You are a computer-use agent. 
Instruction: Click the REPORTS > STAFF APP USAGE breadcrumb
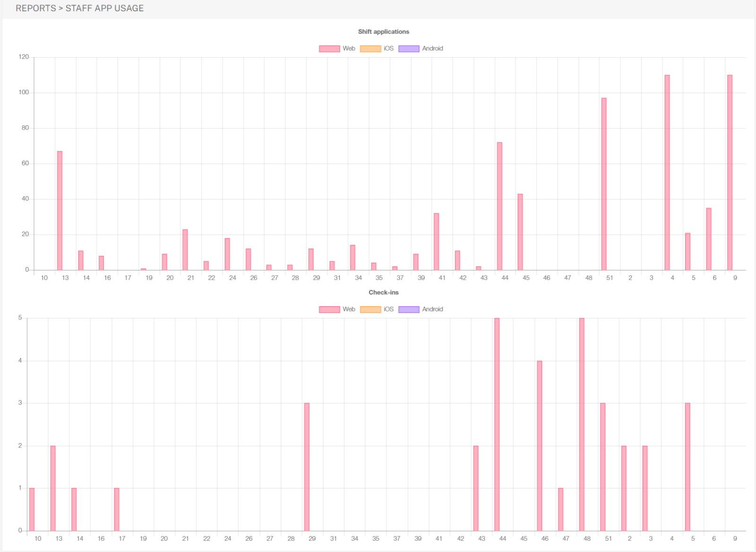pos(80,9)
